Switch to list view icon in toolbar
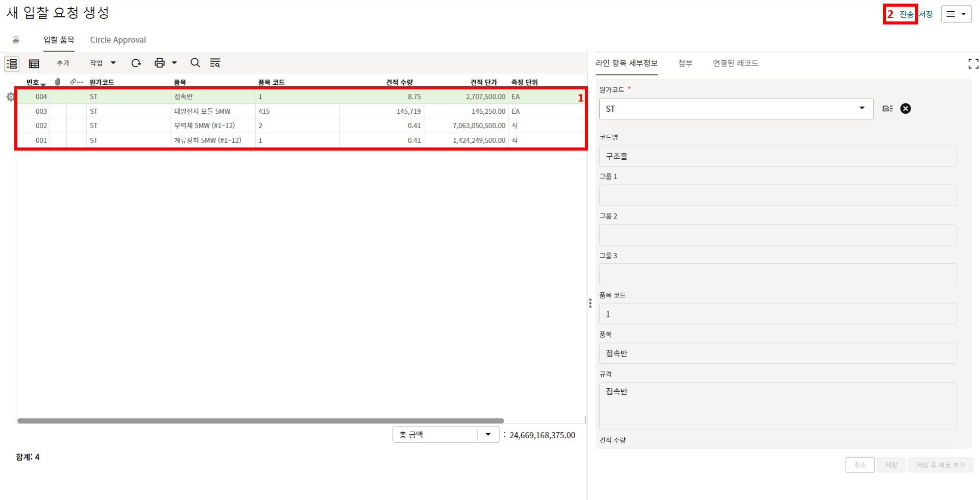The width and height of the screenshot is (980, 500). click(x=12, y=63)
